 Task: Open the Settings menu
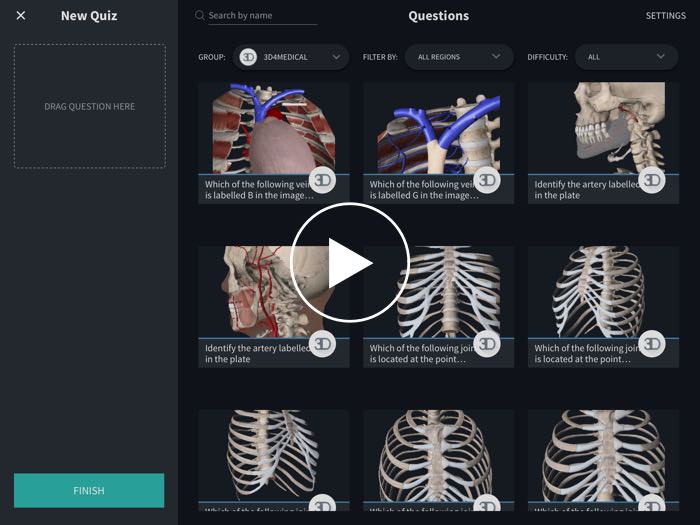tap(665, 16)
